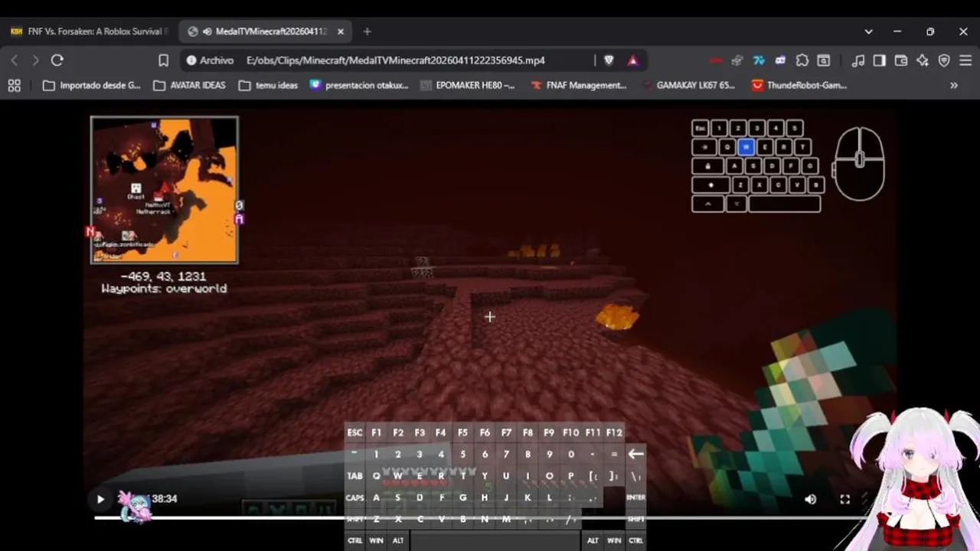Click the boxes extension icon in toolbar
This screenshot has height=551, width=980.
(x=737, y=60)
